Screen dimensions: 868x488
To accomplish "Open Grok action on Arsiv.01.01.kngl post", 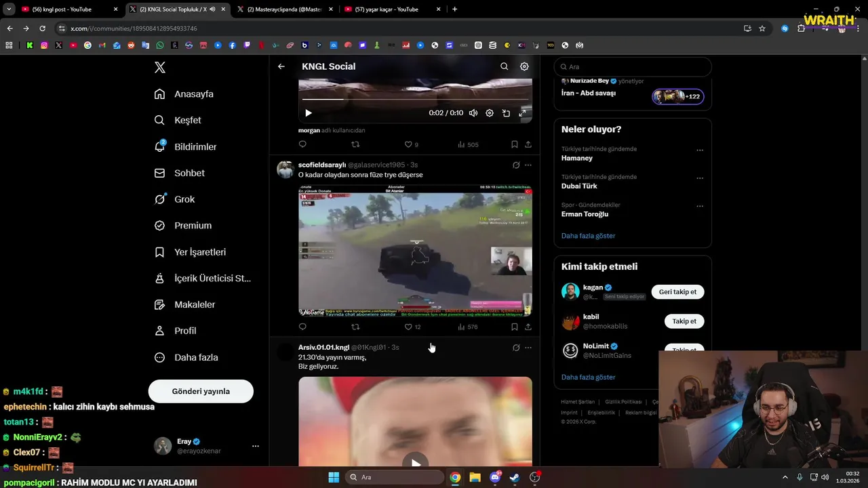I will click(516, 348).
